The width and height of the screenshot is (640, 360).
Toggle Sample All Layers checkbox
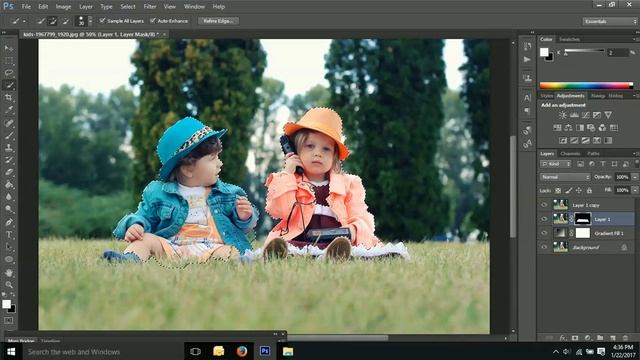tap(102, 20)
